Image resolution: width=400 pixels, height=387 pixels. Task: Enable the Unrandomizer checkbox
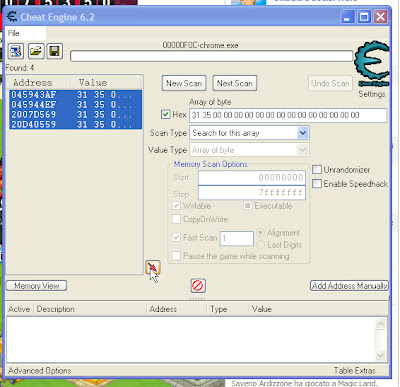(x=317, y=170)
